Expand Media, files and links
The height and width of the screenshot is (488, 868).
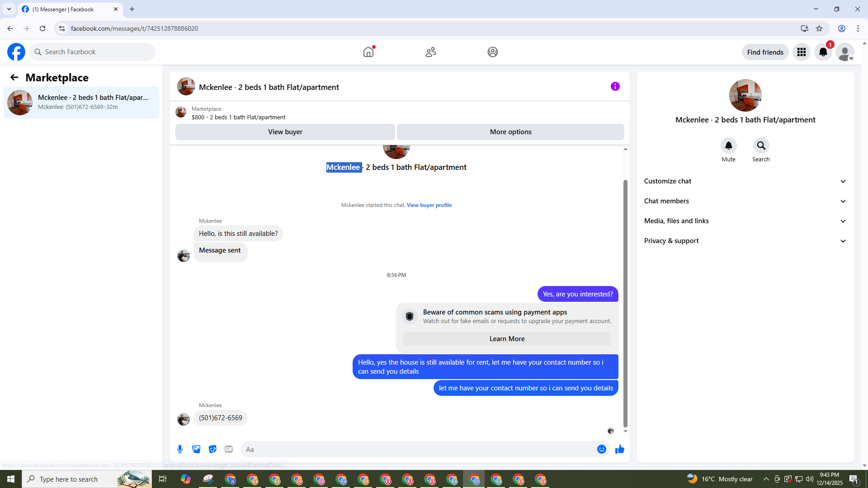pos(745,221)
